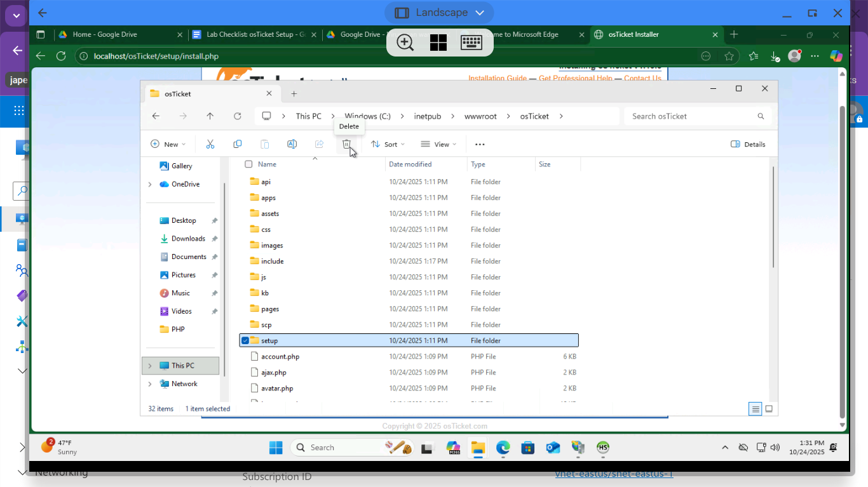Reload the Edge page at localhost

pos(61,56)
